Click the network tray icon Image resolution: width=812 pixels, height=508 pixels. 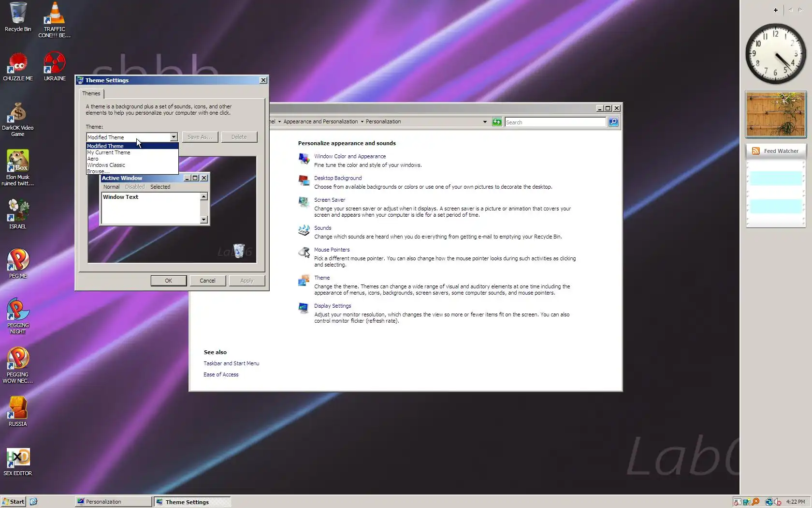(769, 502)
